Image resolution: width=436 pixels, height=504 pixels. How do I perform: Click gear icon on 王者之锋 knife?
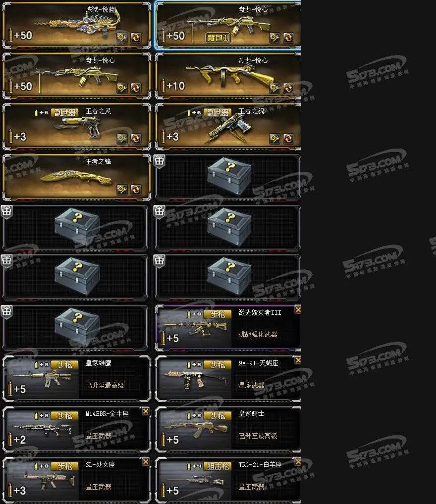(122, 189)
